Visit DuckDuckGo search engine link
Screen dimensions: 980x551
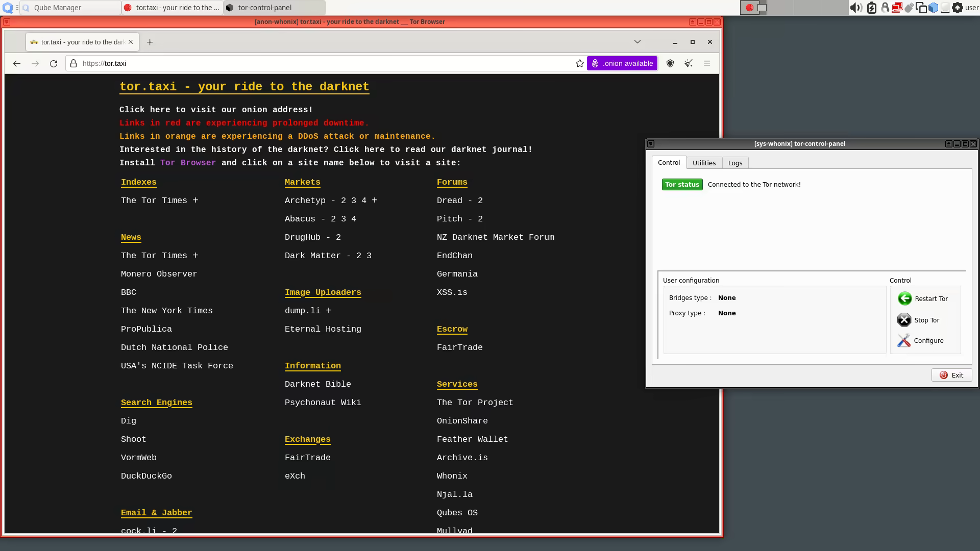click(146, 476)
